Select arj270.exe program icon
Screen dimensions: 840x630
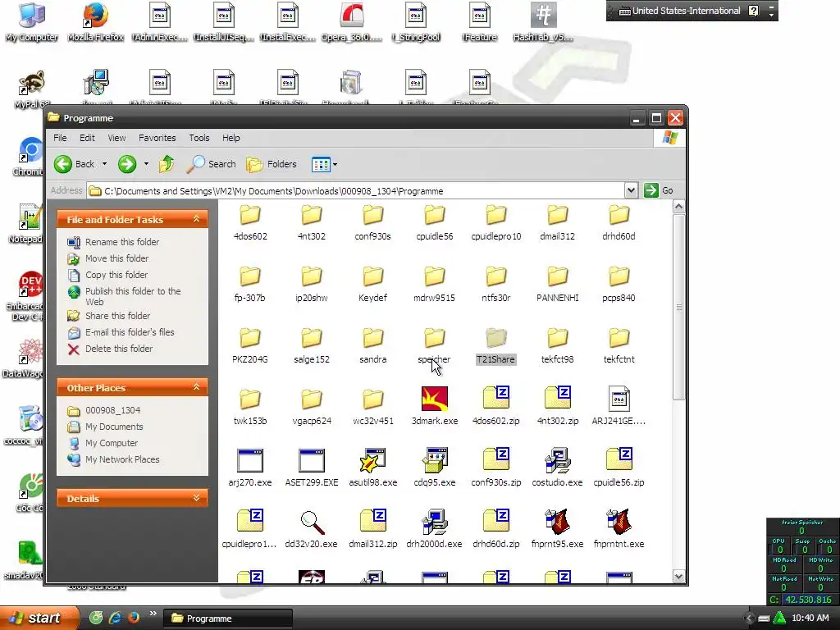(249, 460)
